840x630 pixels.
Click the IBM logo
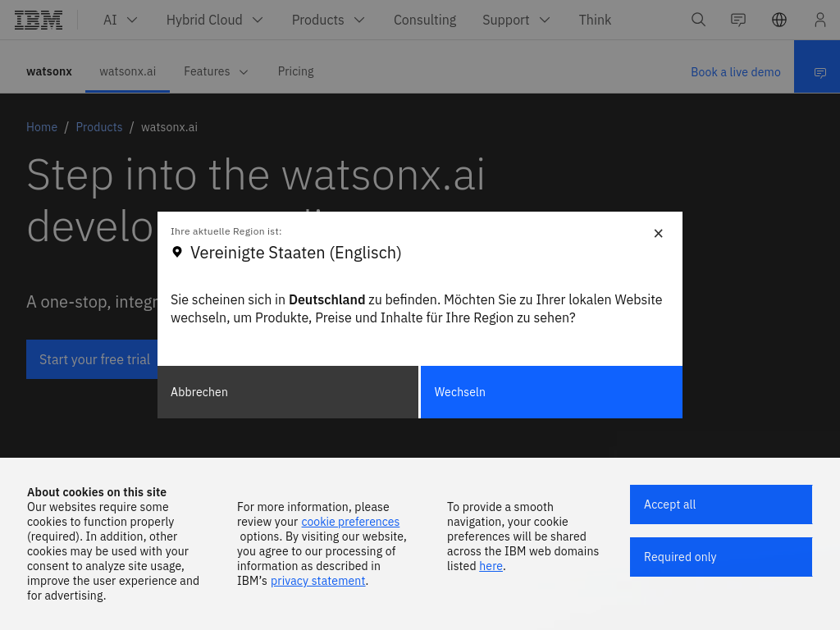click(x=39, y=20)
